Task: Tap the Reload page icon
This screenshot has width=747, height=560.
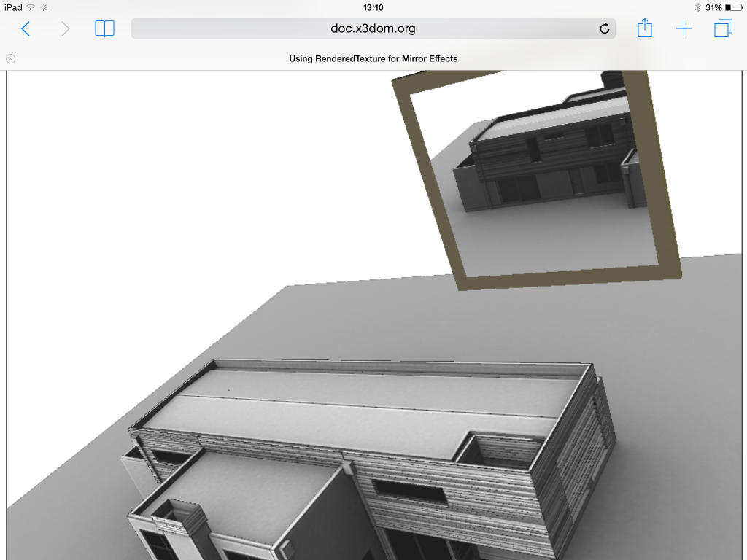Action: click(x=604, y=28)
